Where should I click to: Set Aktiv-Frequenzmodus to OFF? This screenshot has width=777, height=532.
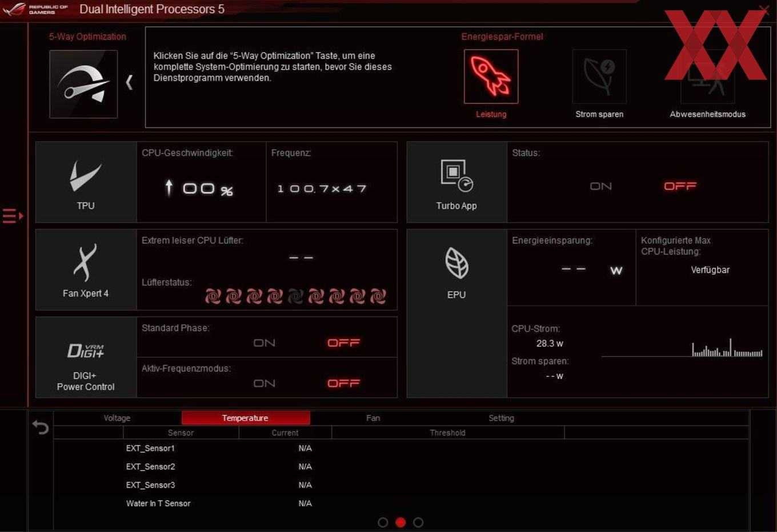click(x=343, y=384)
